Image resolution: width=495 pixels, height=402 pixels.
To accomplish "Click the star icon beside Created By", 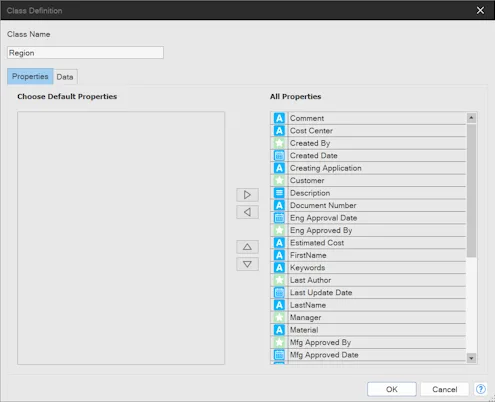I will [279, 143].
